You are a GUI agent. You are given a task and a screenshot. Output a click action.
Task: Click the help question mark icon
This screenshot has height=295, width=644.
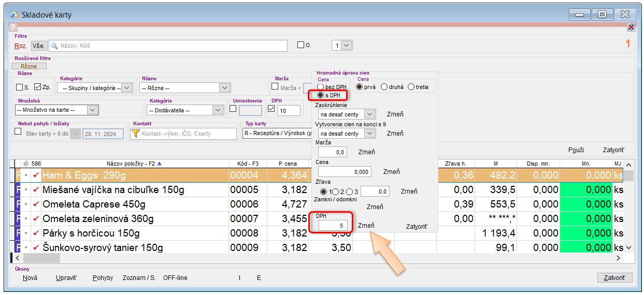(13, 27)
